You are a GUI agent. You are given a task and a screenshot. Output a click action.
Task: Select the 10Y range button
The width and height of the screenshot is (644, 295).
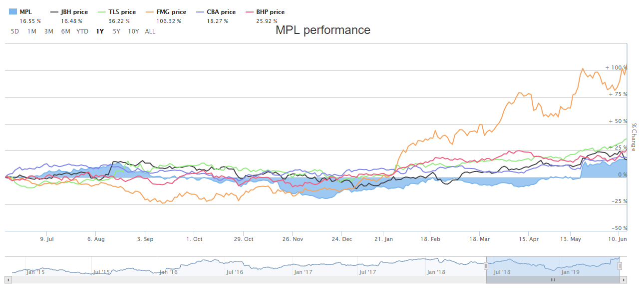tap(133, 31)
